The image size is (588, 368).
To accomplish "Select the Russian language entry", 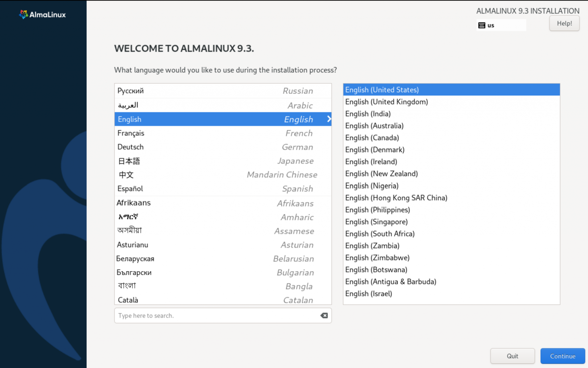I will click(x=201, y=91).
